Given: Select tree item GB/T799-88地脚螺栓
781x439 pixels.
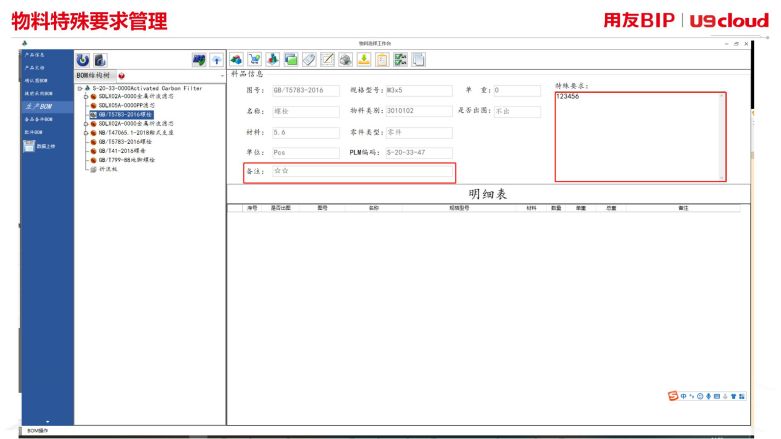Looking at the screenshot, I should click(x=127, y=160).
